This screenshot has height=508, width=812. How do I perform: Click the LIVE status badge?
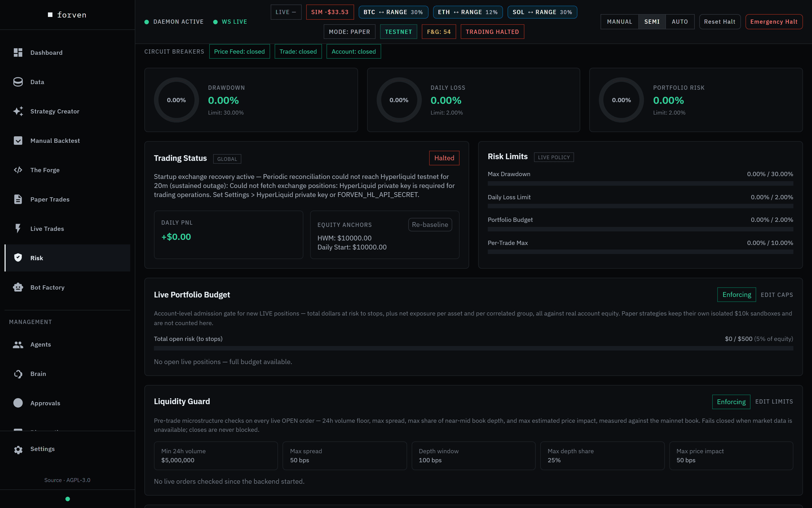coord(286,12)
